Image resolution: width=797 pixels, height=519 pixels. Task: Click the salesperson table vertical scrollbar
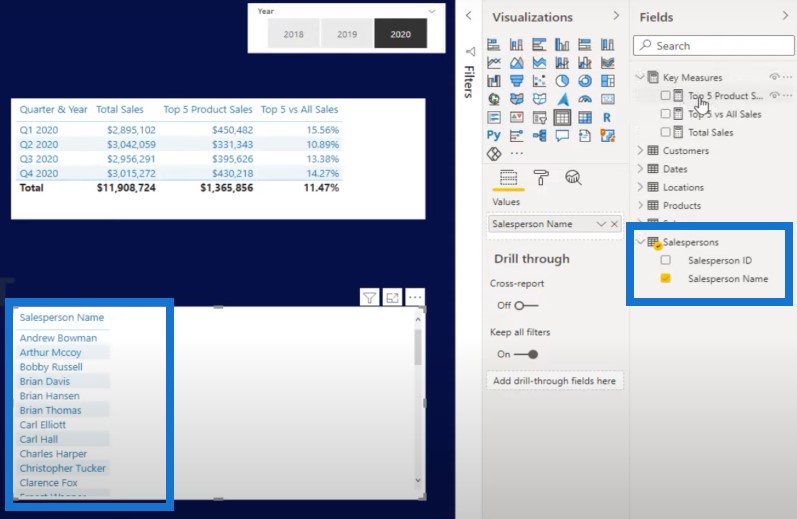[418, 348]
